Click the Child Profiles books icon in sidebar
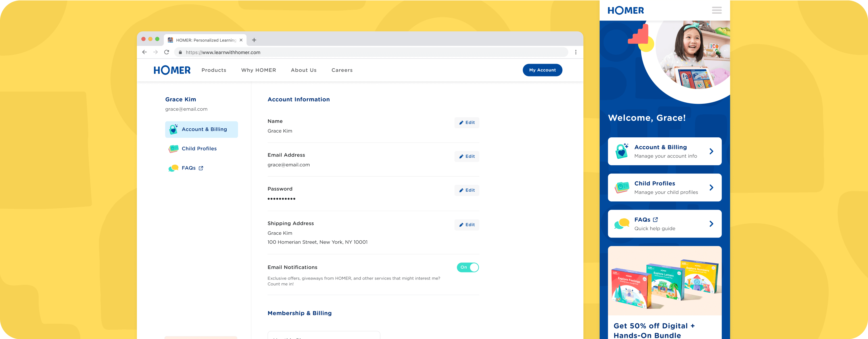The image size is (868, 339). coord(173,148)
